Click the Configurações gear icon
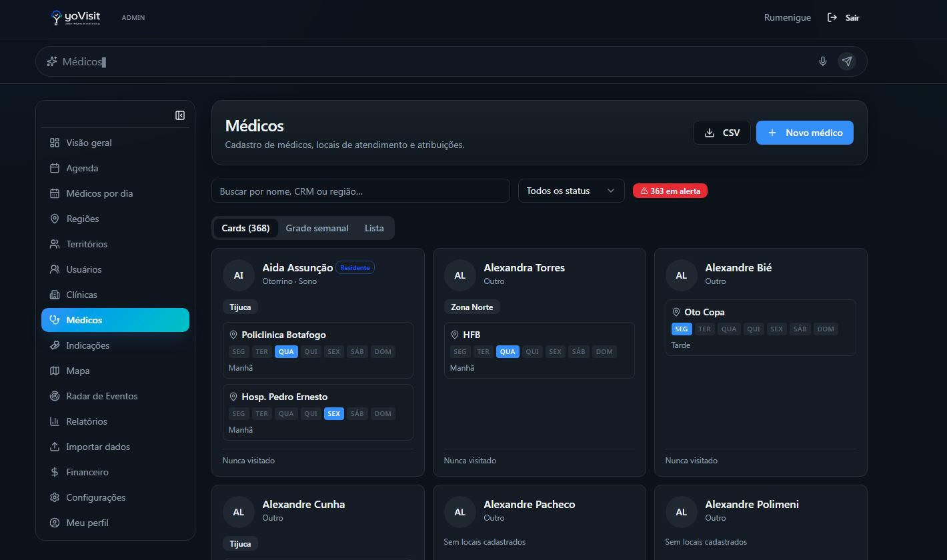This screenshot has width=947, height=560. (55, 497)
